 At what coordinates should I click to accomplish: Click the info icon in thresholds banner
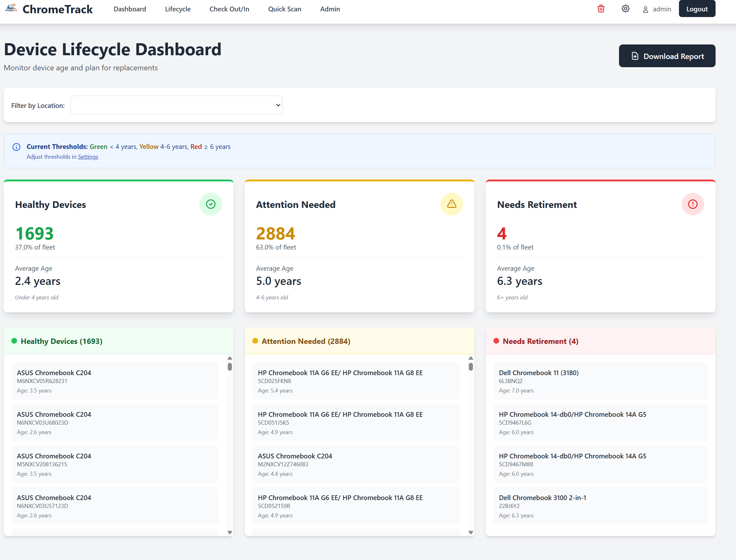tap(16, 147)
